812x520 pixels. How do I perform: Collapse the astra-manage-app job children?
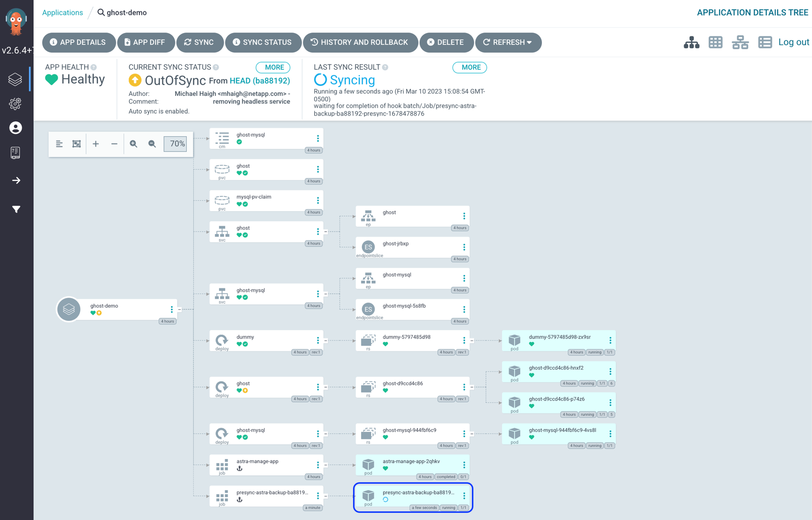[326, 465]
